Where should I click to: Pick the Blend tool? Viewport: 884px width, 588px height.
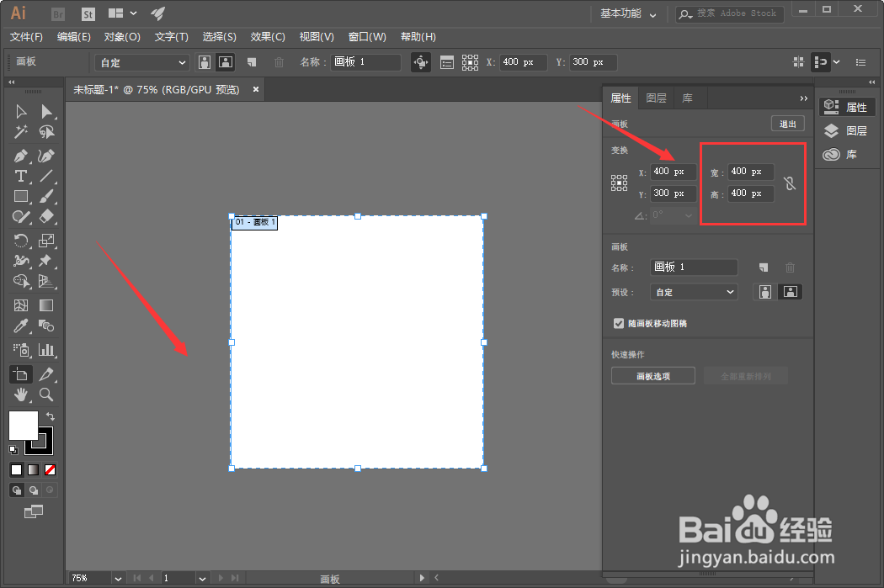point(46,326)
